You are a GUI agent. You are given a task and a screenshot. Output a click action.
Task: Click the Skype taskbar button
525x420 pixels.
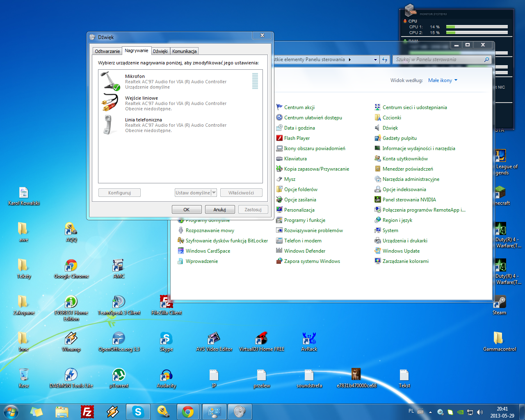pyautogui.click(x=138, y=411)
